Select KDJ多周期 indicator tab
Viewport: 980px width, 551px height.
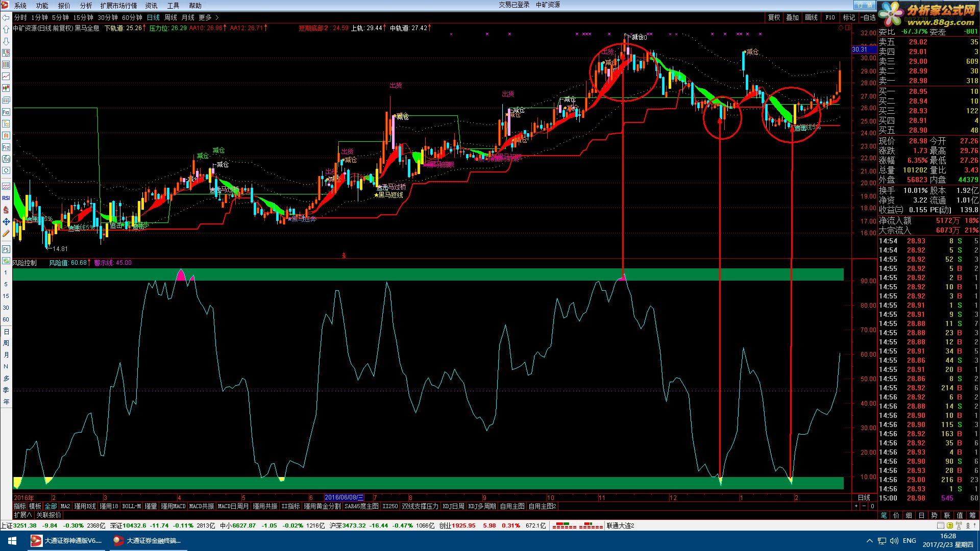point(482,506)
